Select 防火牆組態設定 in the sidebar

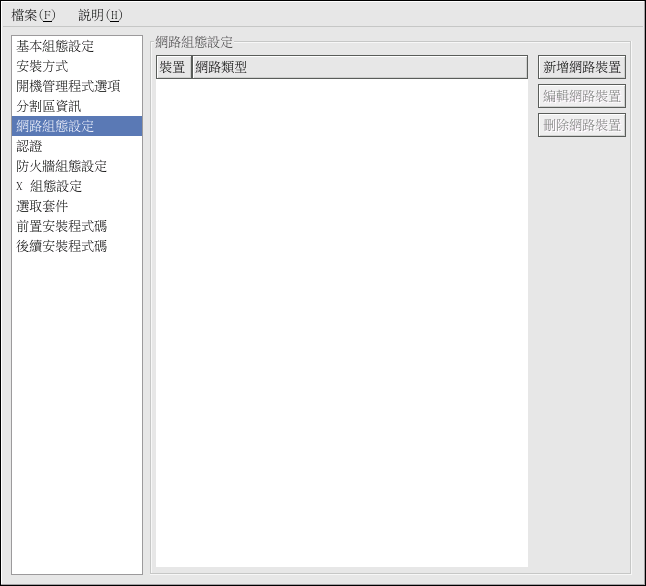point(62,166)
